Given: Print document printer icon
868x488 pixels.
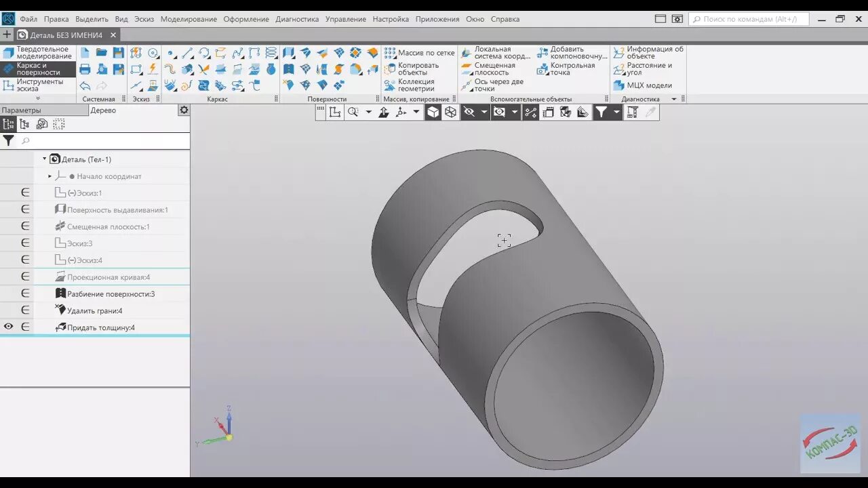Looking at the screenshot, I should [85, 69].
